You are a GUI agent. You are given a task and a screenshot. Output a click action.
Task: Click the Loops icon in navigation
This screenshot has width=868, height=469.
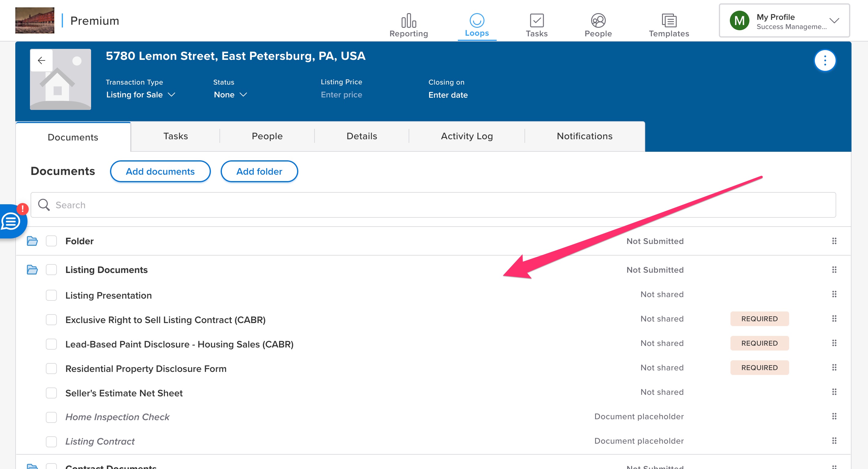click(x=476, y=21)
